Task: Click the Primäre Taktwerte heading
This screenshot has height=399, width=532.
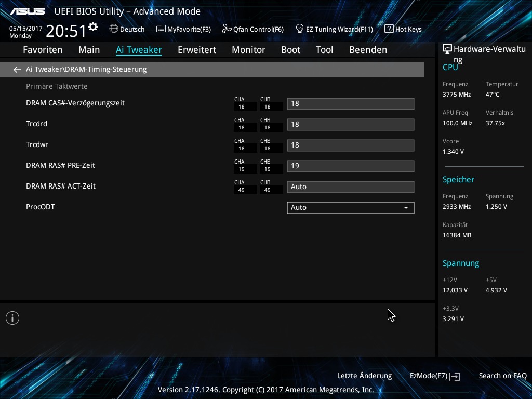Action: [x=57, y=87]
